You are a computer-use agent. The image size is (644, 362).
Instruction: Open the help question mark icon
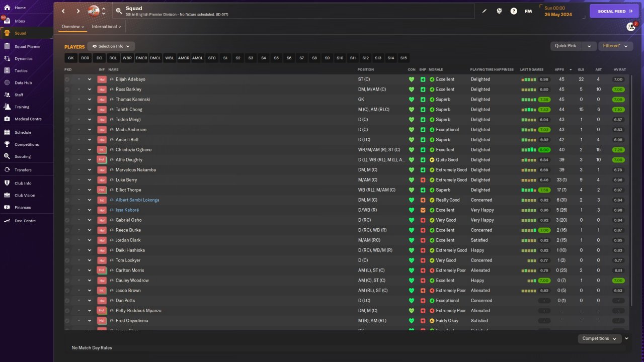point(514,11)
